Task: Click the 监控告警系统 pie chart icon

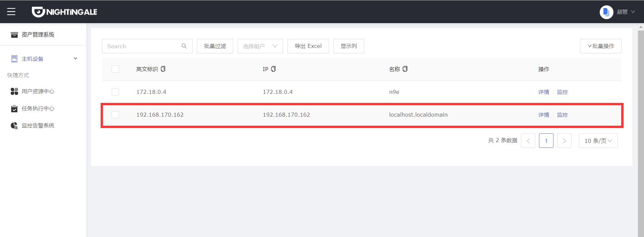Action: 14,126
